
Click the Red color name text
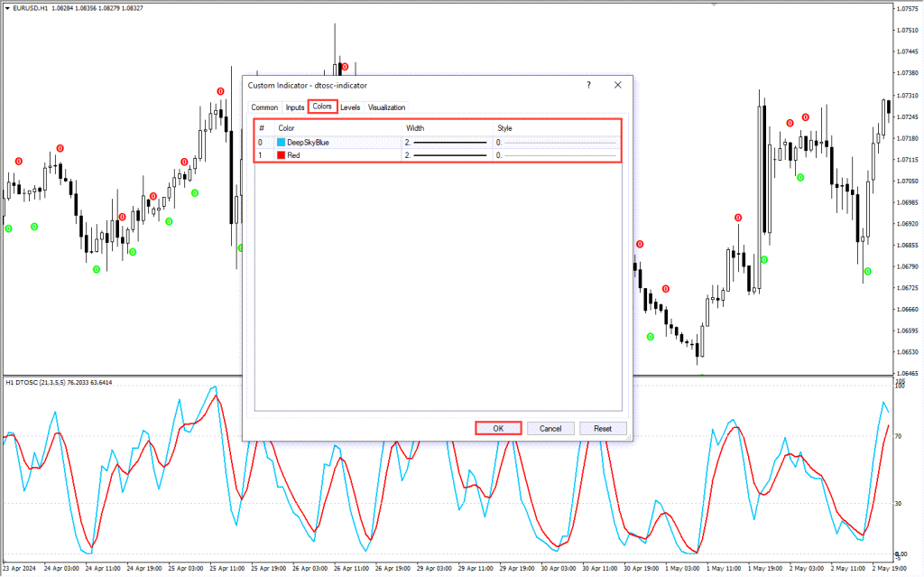pos(293,155)
